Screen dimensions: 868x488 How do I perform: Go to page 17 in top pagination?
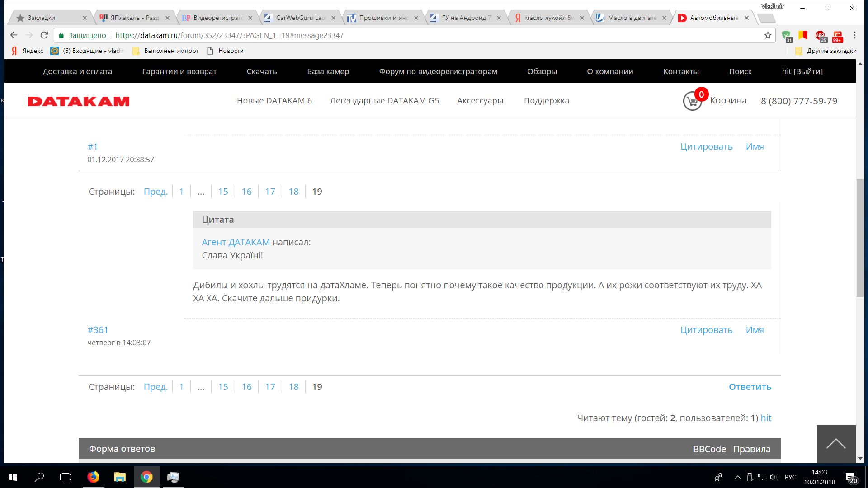270,192
